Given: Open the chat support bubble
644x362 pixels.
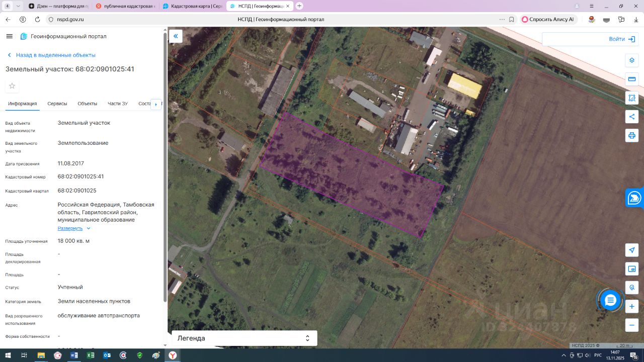Looking at the screenshot, I should point(610,300).
